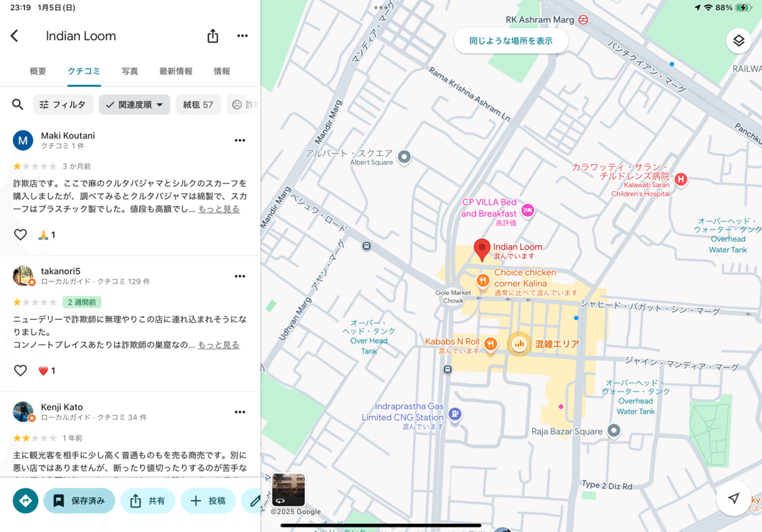Tap Albert Square location marker
Viewport: 762px width, 532px height.
coord(404,156)
